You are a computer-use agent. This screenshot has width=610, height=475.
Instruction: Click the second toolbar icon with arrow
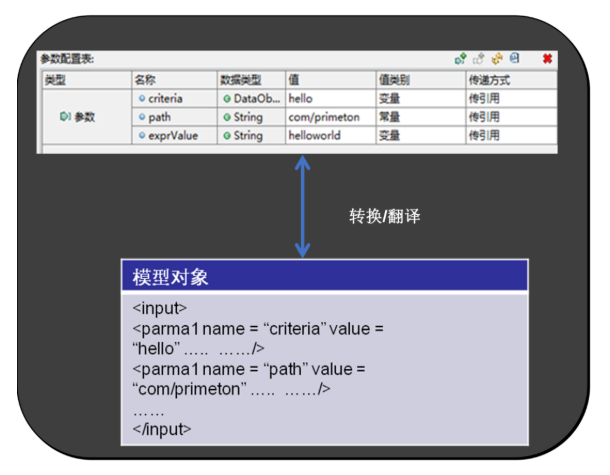point(478,59)
